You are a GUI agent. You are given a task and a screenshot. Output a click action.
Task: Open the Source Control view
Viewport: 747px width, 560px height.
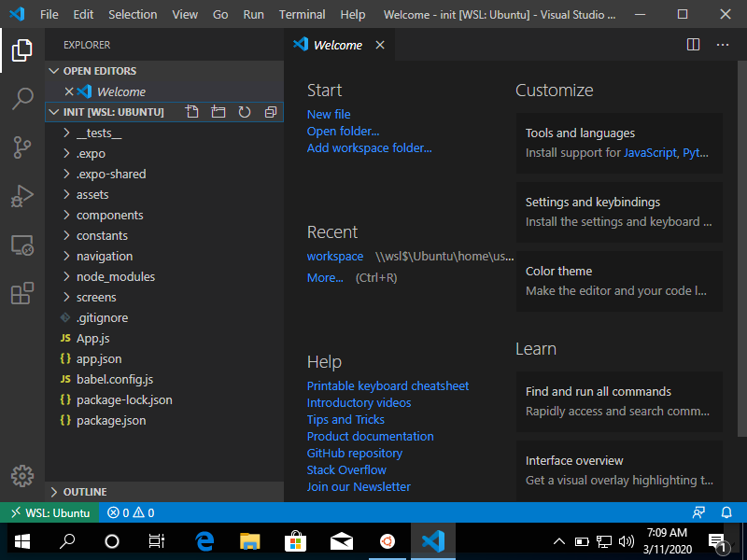21,147
